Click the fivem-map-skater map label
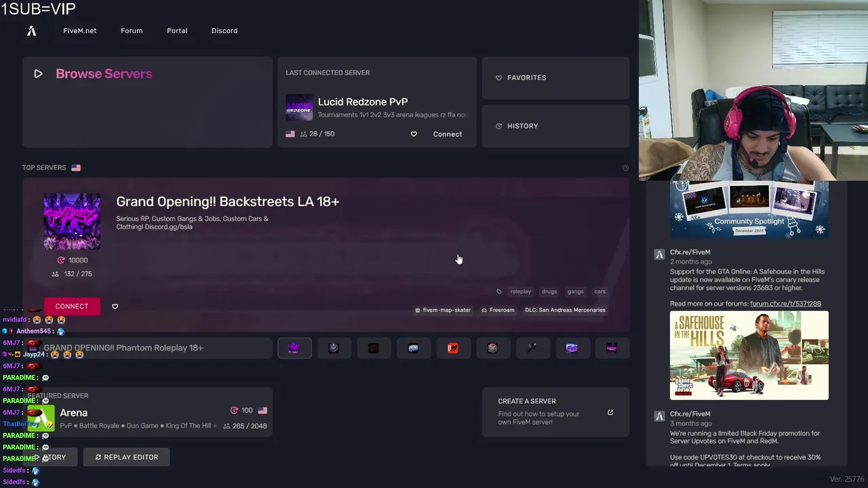The width and height of the screenshot is (868, 488). point(443,310)
